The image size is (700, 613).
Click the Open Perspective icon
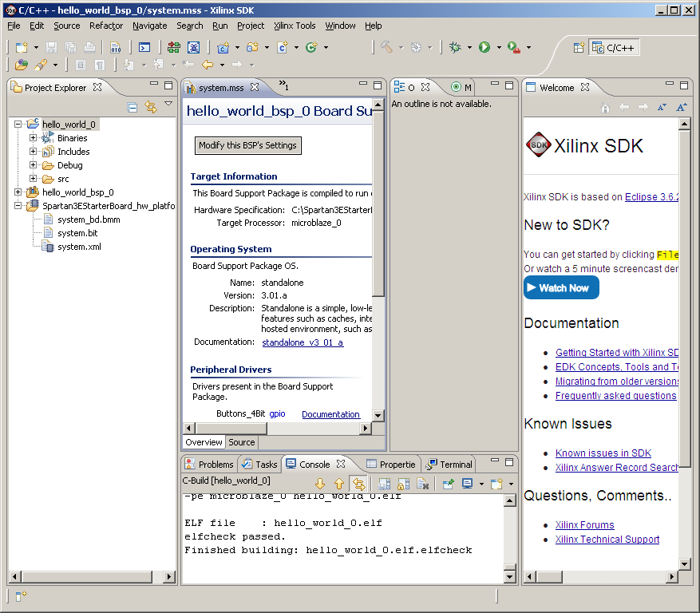point(579,47)
